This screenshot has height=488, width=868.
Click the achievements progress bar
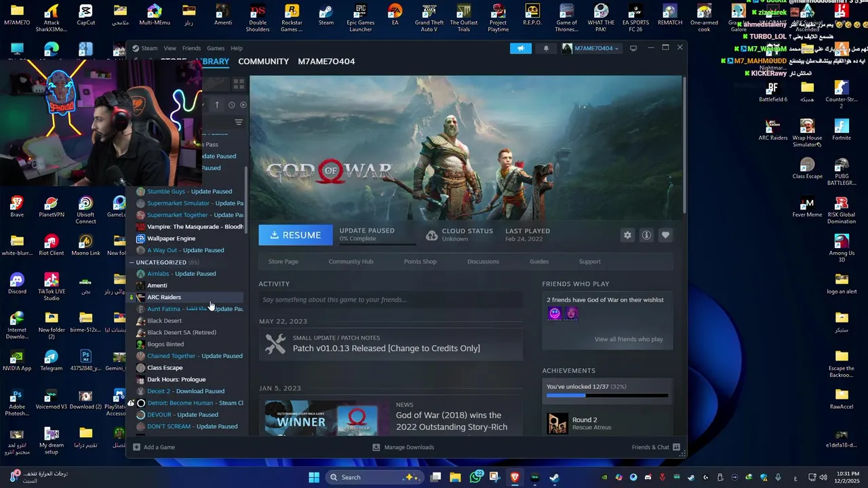(x=607, y=396)
